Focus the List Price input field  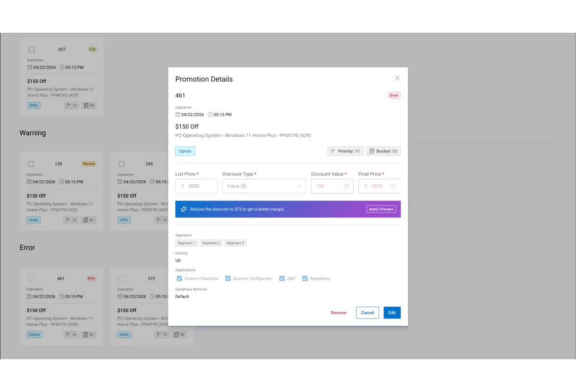pos(196,186)
